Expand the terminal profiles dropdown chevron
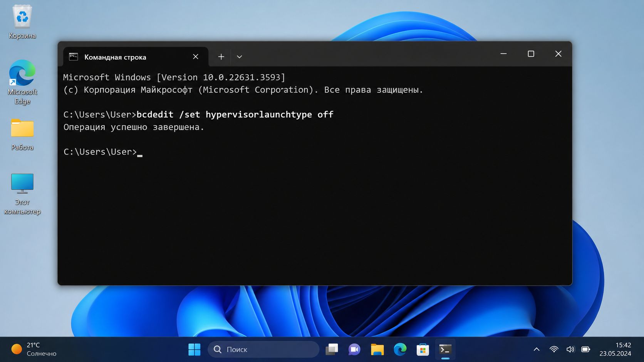This screenshot has height=362, width=644. [x=239, y=57]
